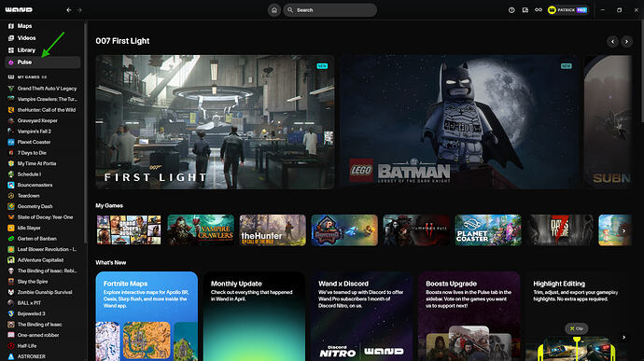Go back with the left arrow in title bar
Screen dimensions: 644x361
point(68,10)
